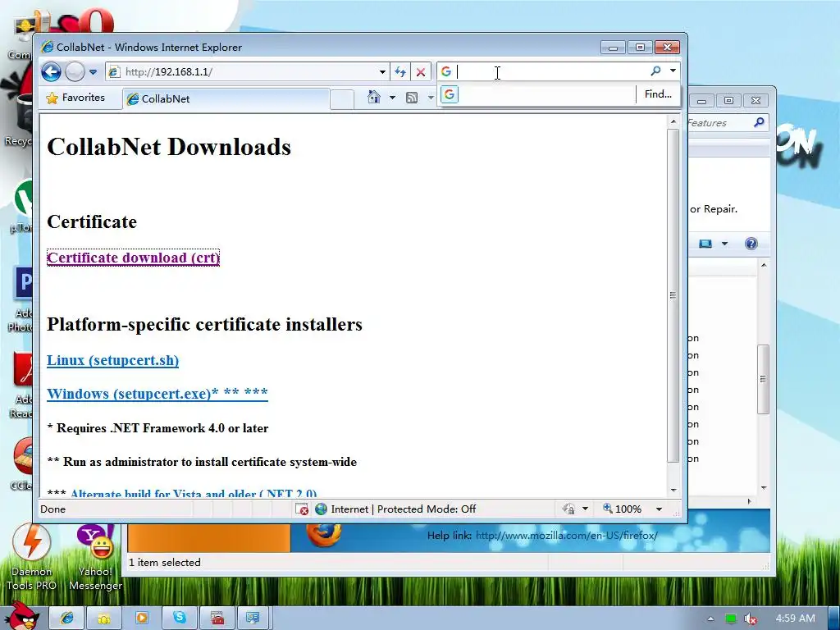Click the IE vertical scrollbar thumb
The image size is (840, 630).
point(673,295)
